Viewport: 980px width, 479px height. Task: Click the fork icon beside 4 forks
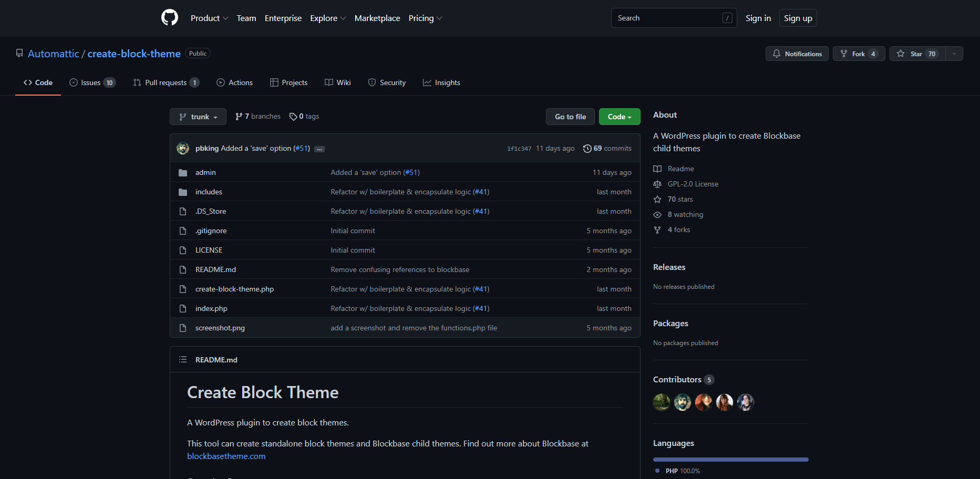[x=657, y=230]
